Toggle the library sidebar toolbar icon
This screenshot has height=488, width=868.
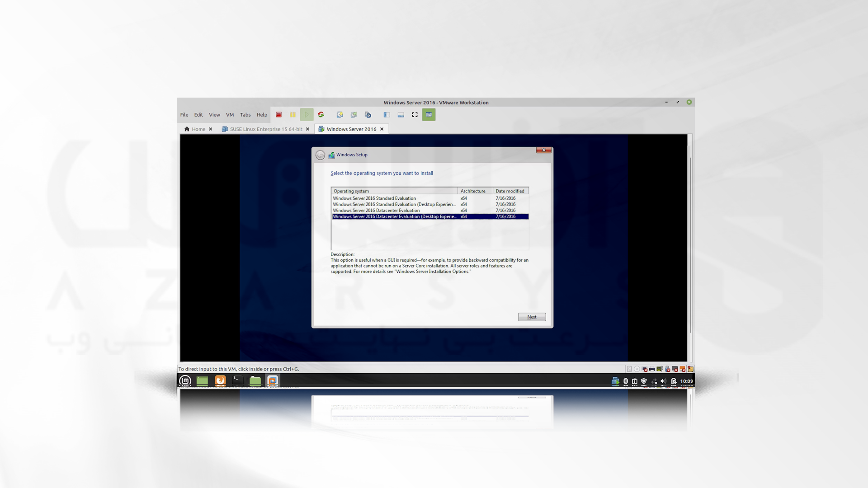click(x=387, y=115)
